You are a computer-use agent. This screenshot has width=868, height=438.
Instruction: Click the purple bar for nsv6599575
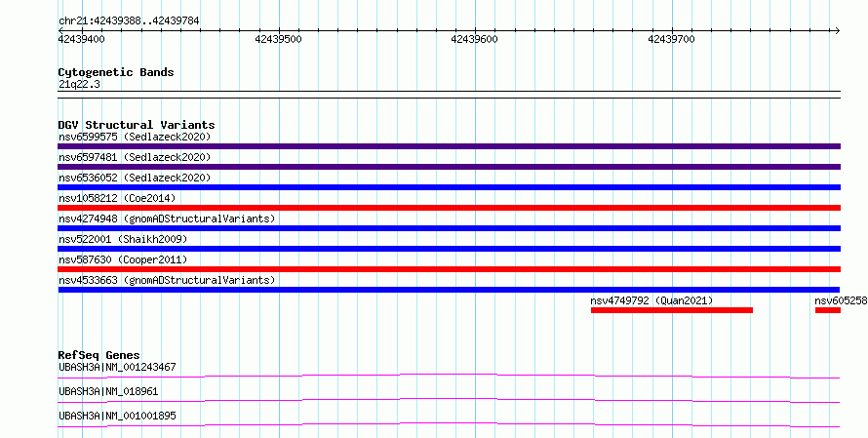449,146
